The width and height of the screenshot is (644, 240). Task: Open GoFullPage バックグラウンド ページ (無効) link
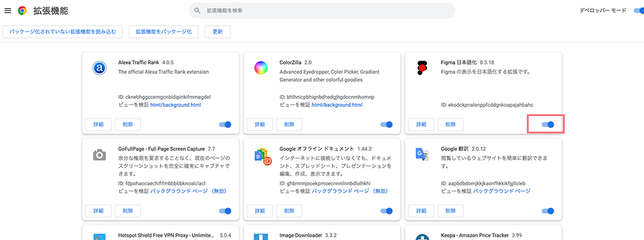point(189,191)
